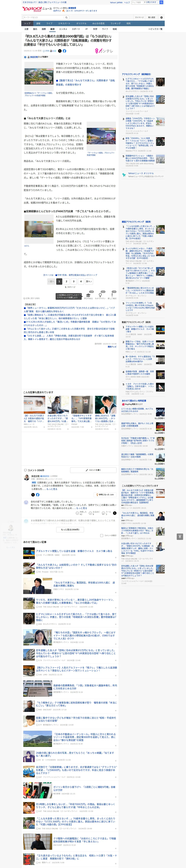Click コメントを書く pencil button
Screen dimensions: 186x868
click(93, 470)
